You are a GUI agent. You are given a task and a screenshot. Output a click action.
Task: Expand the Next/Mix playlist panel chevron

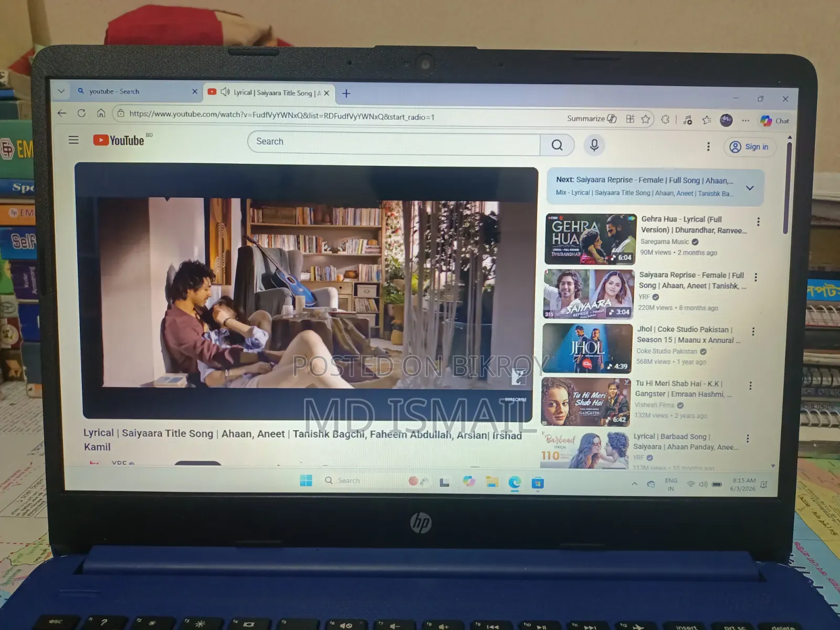point(750,188)
